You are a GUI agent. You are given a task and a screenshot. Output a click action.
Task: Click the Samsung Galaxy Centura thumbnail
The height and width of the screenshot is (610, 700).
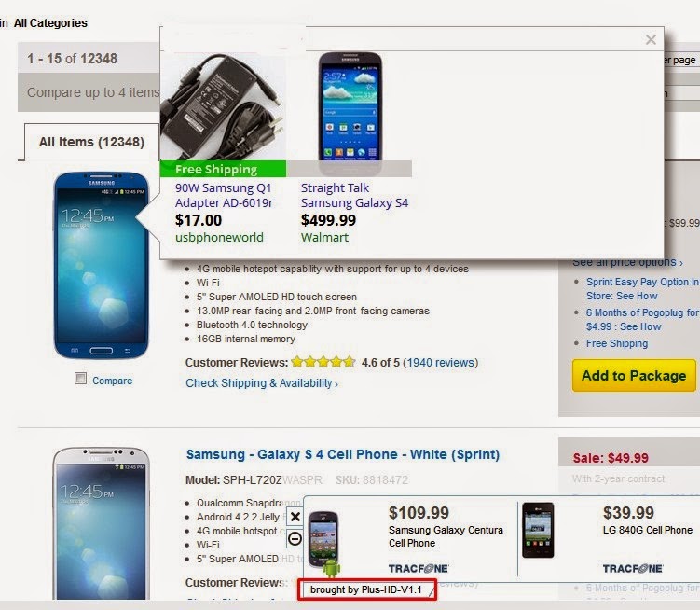pos(323,538)
